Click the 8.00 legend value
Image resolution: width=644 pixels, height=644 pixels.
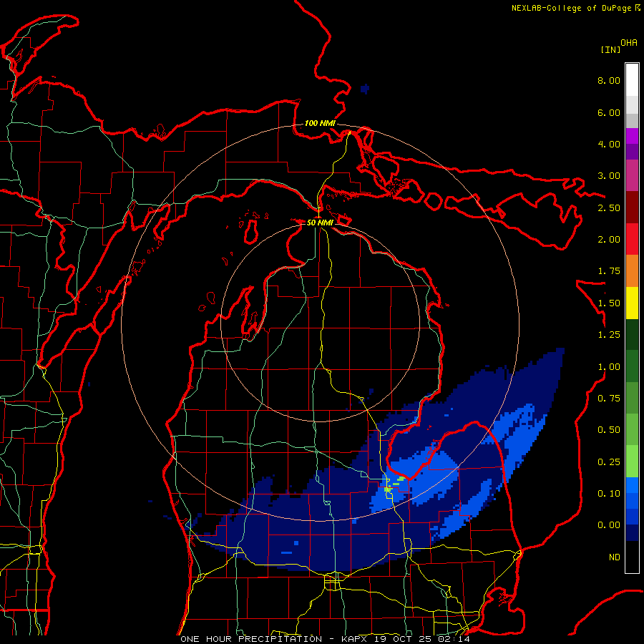609,80
